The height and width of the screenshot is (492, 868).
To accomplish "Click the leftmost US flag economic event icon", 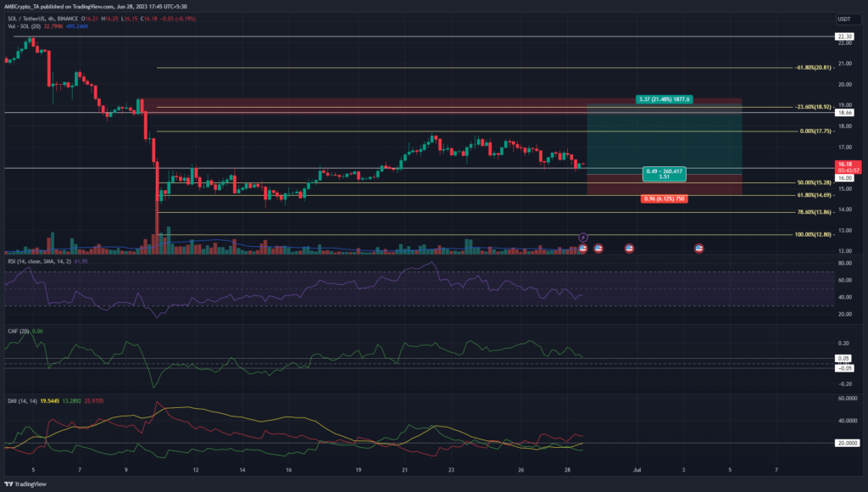I will tap(583, 248).
